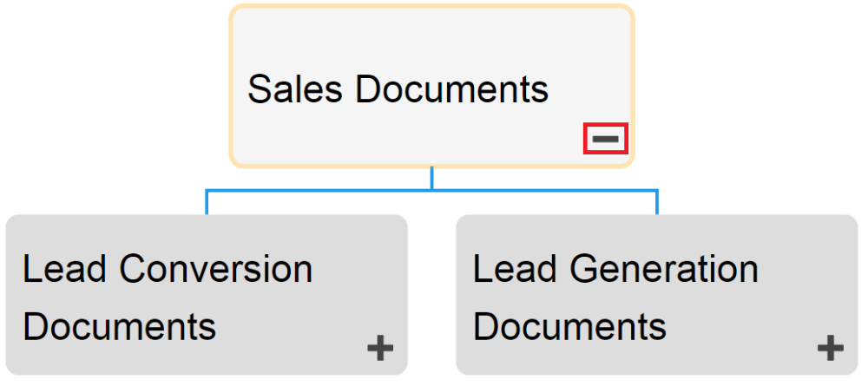Click the word "Conversion" in the left node
The image size is (868, 386).
[216, 270]
